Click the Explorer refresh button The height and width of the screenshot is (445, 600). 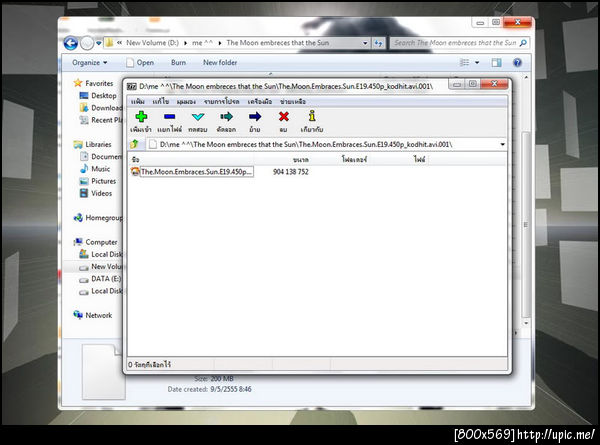(378, 43)
